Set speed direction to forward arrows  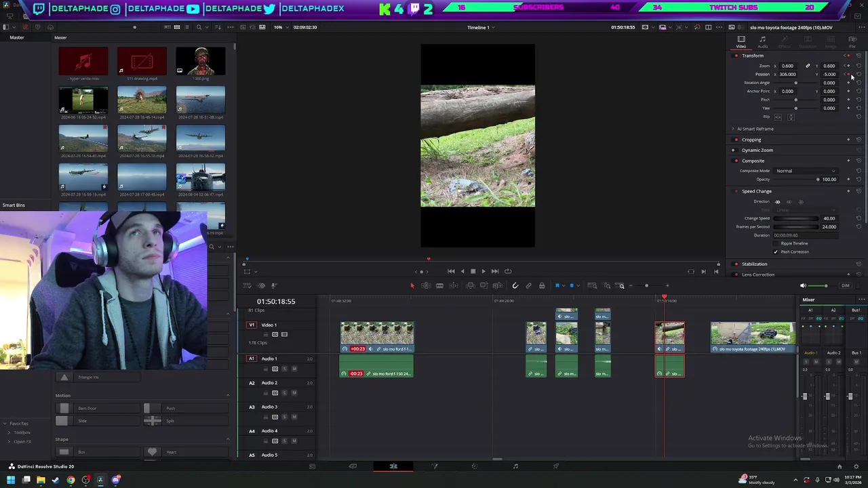click(x=777, y=201)
